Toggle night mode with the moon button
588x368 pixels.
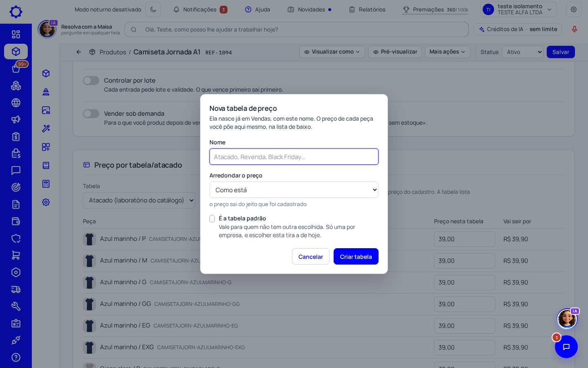pos(153,9)
